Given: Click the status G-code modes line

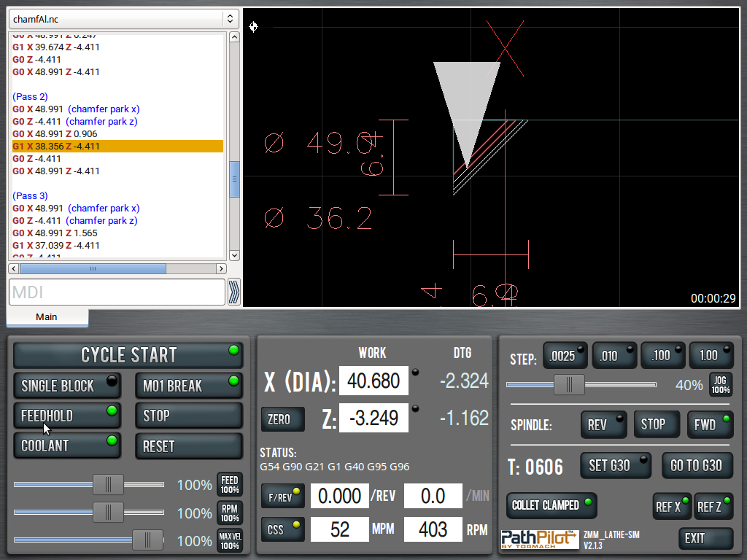Looking at the screenshot, I should [x=334, y=467].
